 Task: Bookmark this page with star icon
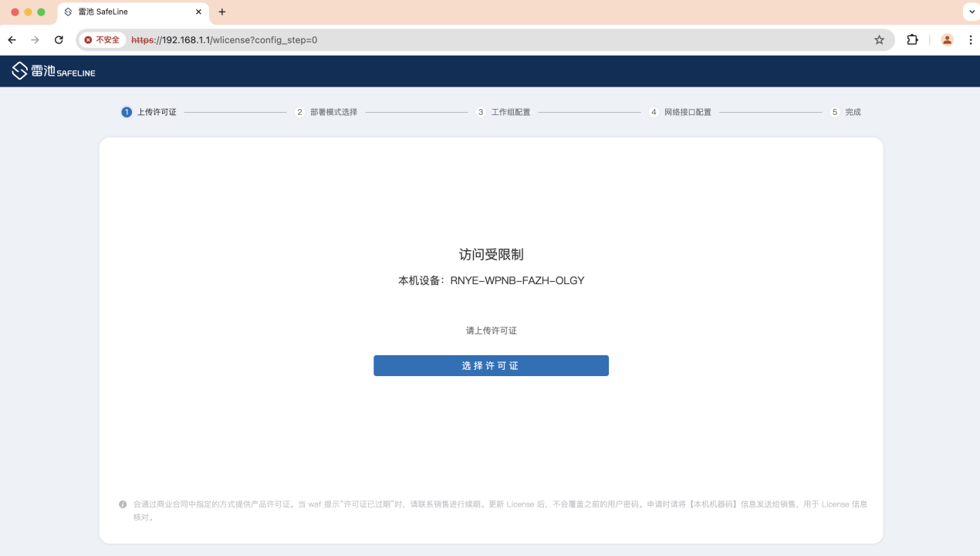coord(879,40)
